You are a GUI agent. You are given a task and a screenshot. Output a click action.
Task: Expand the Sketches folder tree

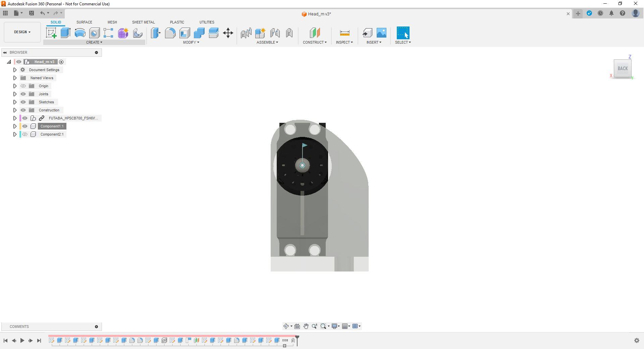(15, 102)
